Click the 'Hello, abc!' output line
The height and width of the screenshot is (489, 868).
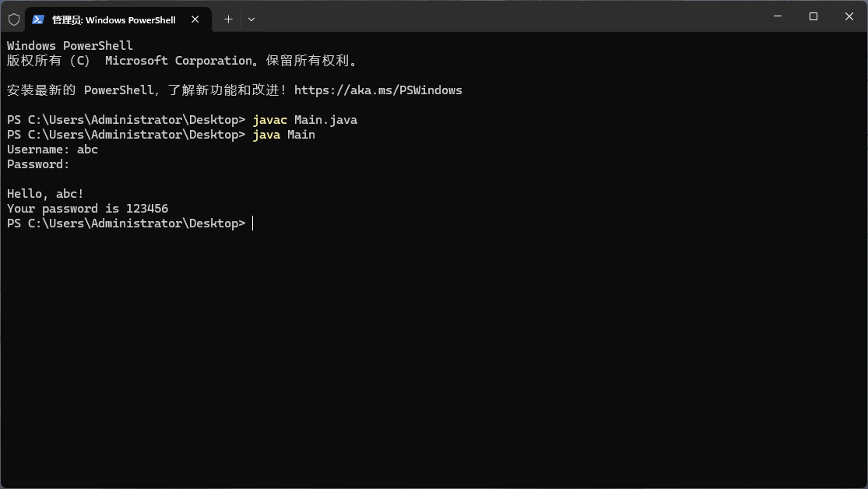pyautogui.click(x=45, y=194)
